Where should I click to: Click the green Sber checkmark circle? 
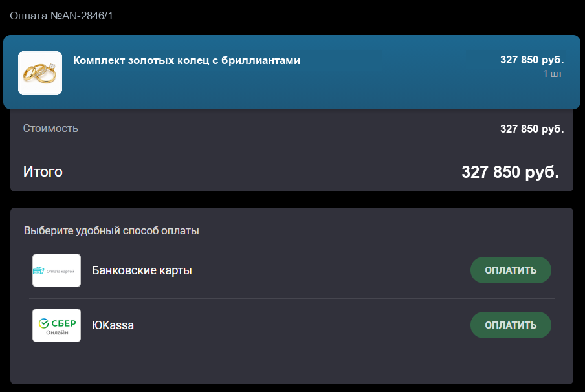[x=44, y=323]
